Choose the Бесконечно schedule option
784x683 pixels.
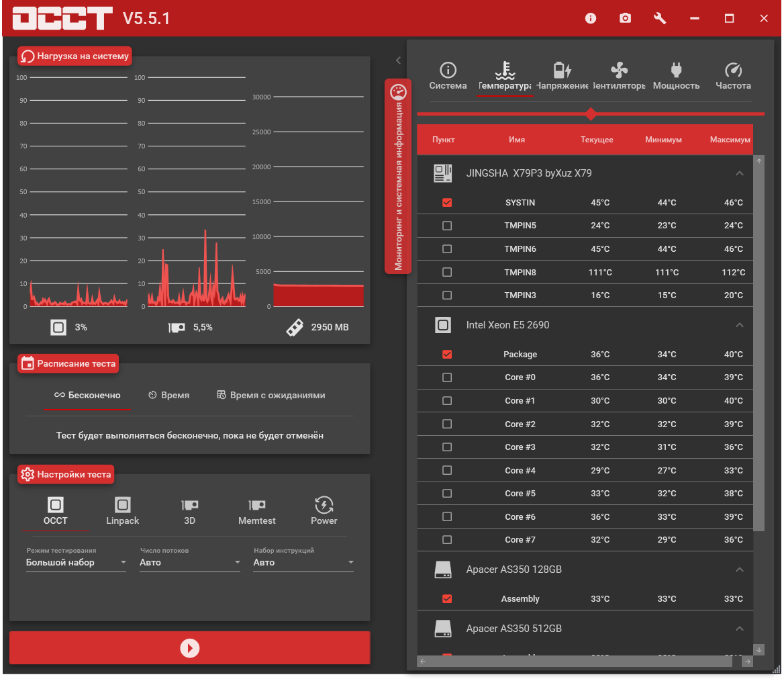point(87,396)
